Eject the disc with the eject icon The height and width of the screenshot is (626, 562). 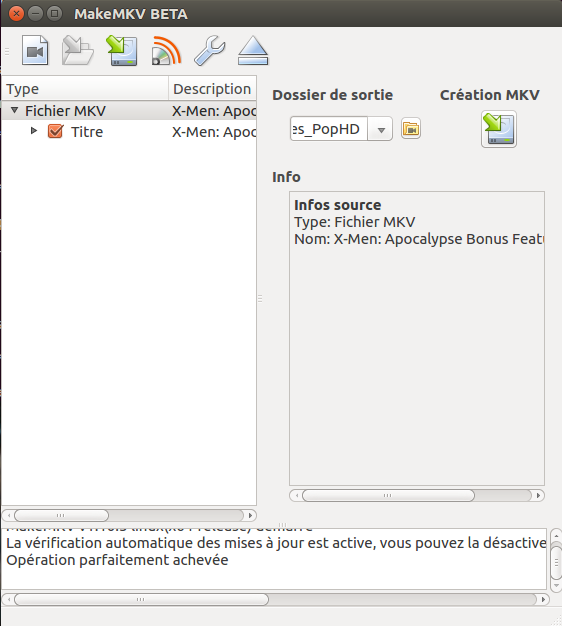pos(253,50)
